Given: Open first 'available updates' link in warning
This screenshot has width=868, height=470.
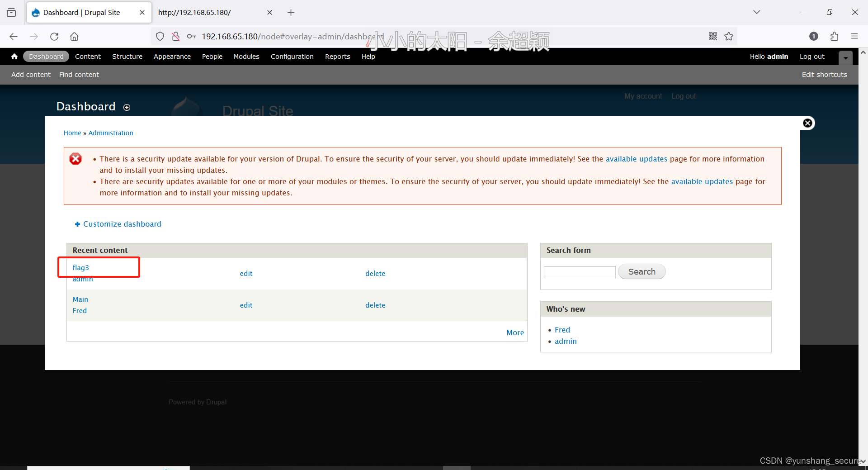Looking at the screenshot, I should (637, 159).
